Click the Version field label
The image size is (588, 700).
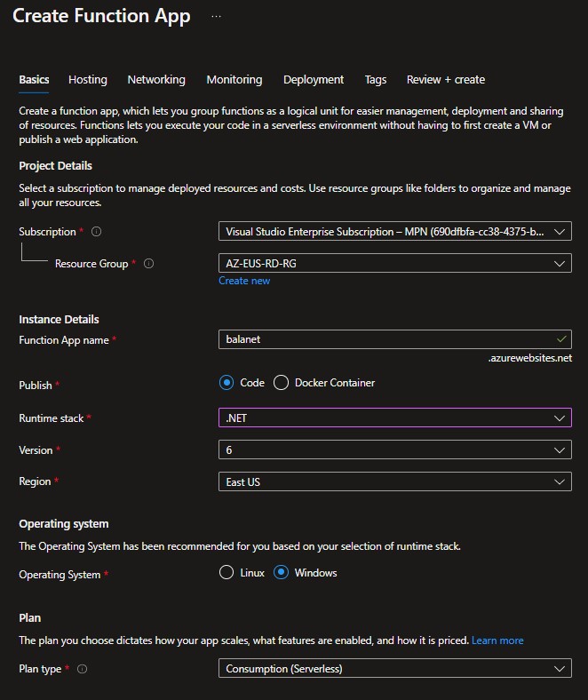point(36,450)
